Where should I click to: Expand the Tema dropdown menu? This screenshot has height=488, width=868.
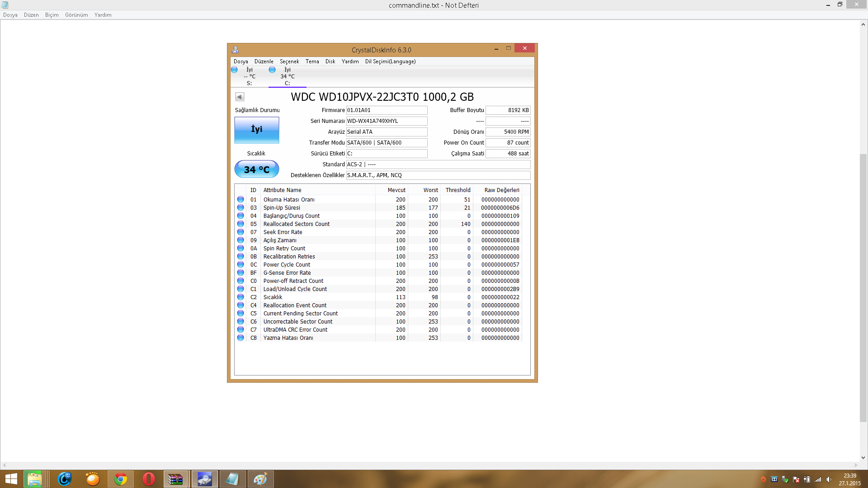[x=312, y=61]
